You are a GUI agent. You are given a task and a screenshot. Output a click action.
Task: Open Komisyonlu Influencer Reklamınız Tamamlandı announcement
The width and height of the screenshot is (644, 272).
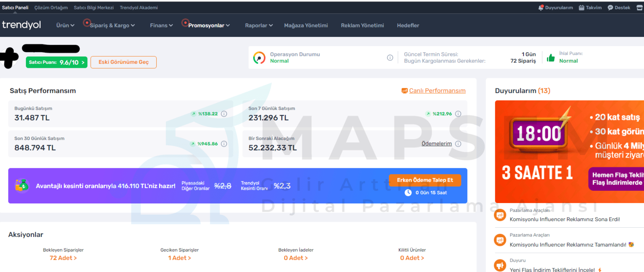coord(568,244)
